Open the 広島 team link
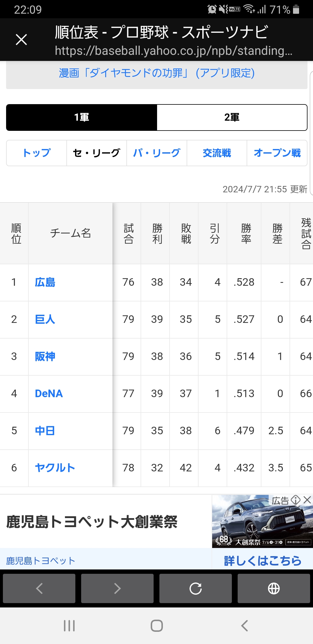This screenshot has height=644, width=313. point(45,282)
